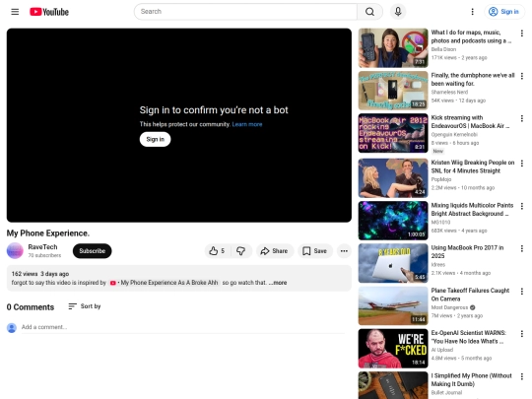
Task: Click the '162 views 3 days ago' text
Action: [40, 274]
